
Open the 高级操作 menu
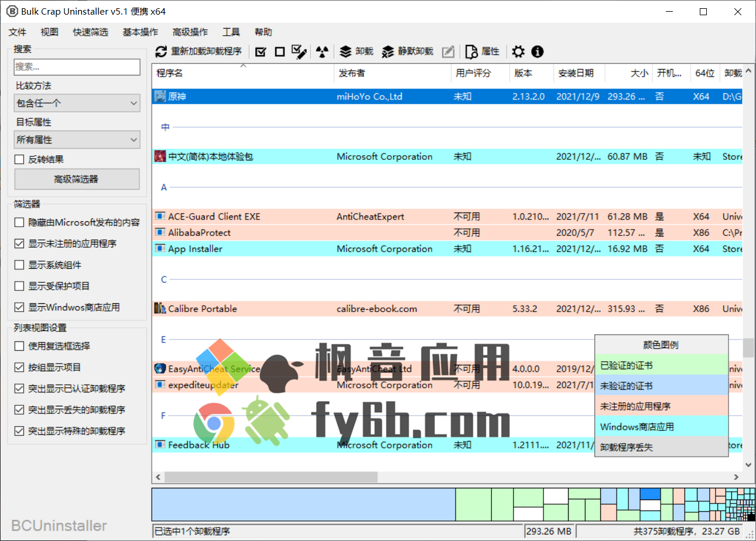[190, 32]
